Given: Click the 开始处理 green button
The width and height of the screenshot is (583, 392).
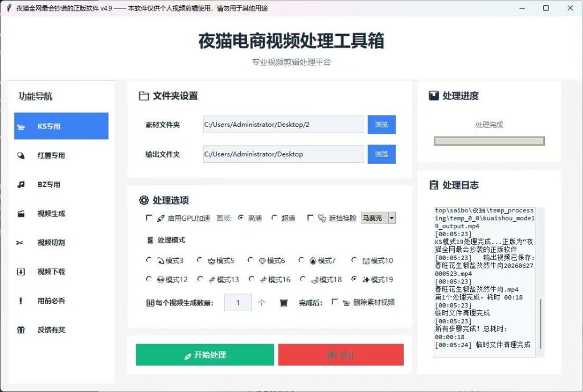Looking at the screenshot, I should click(205, 355).
